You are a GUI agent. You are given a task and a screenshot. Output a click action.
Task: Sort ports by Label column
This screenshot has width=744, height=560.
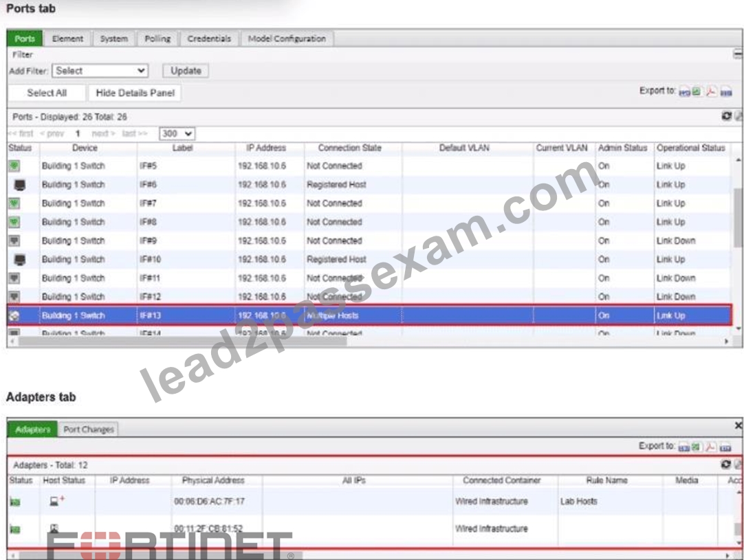pyautogui.click(x=183, y=148)
